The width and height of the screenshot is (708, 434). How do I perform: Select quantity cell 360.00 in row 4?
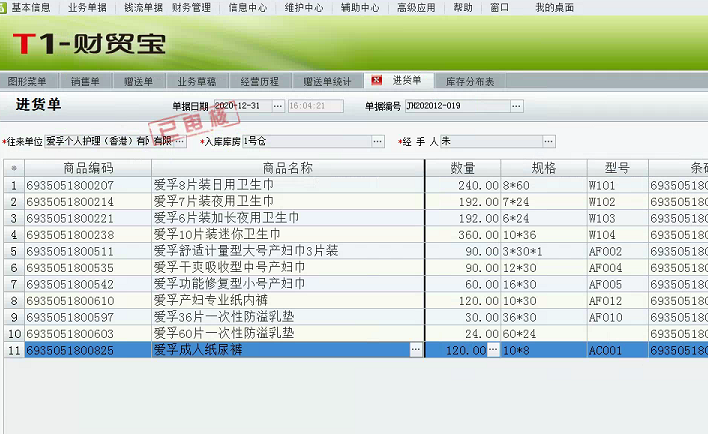pos(463,234)
